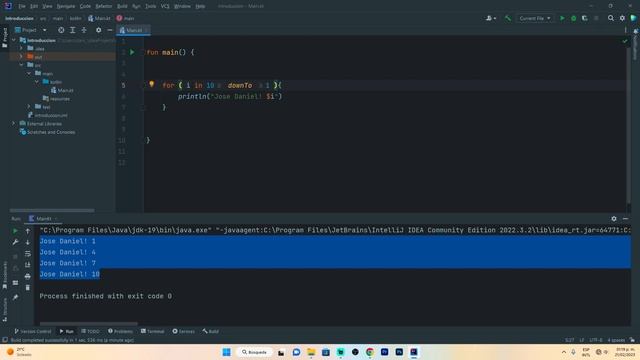This screenshot has height=360, width=640.
Task: Toggle the Structure side tab
Action: point(4,309)
